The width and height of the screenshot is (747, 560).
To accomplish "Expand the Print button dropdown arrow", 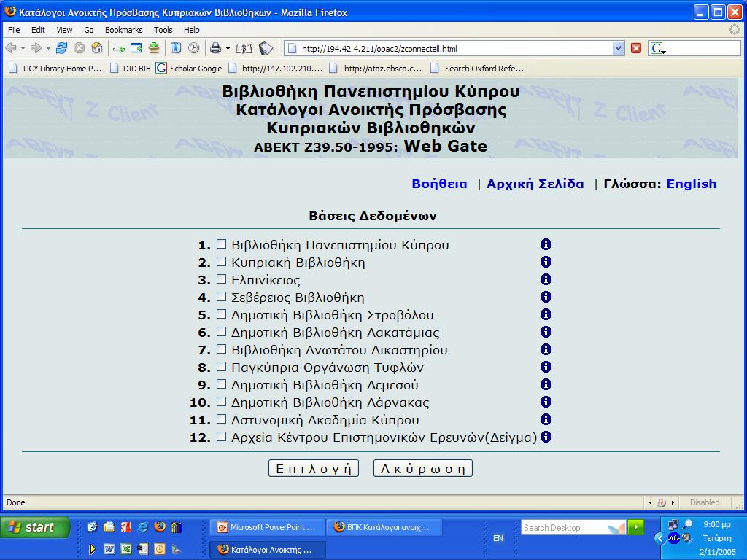I will [228, 49].
